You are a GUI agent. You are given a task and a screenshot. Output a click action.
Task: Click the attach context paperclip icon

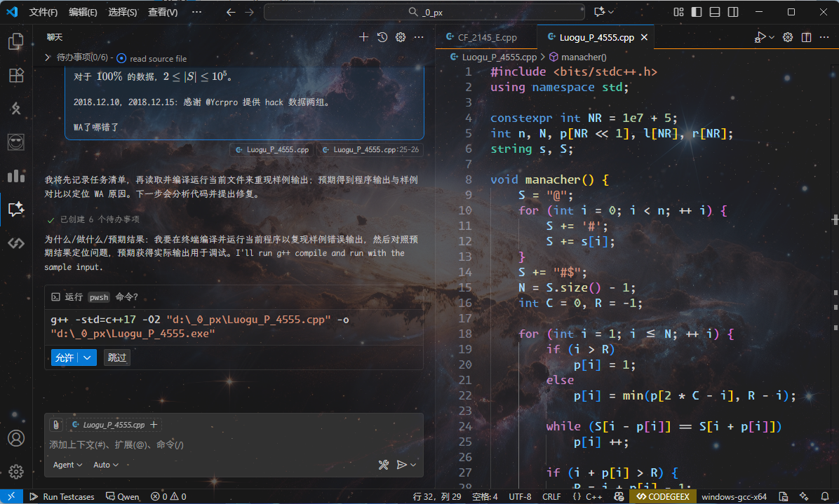55,425
